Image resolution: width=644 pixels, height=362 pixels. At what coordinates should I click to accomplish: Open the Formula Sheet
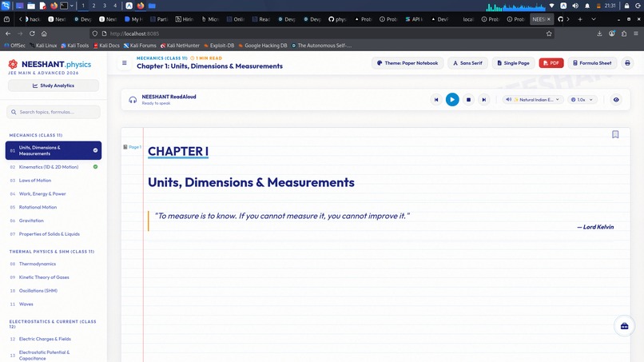point(592,63)
